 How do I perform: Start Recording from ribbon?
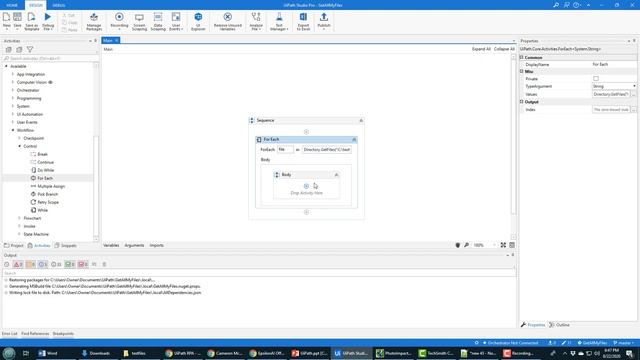(119, 21)
